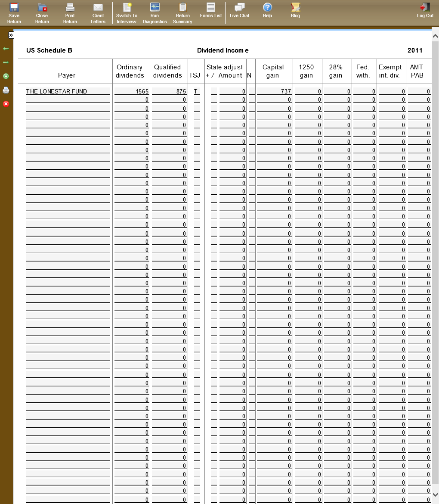Click the Capital gain 737 field
Screen dimensions: 439x504
pyautogui.click(x=274, y=91)
